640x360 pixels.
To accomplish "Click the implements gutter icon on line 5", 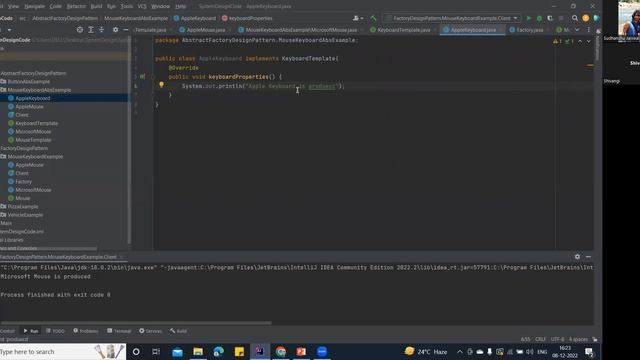I will click(x=142, y=77).
